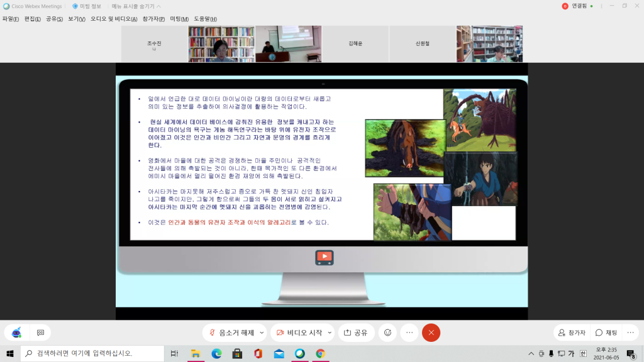Open Microsoft Store from the taskbar

pos(237,353)
